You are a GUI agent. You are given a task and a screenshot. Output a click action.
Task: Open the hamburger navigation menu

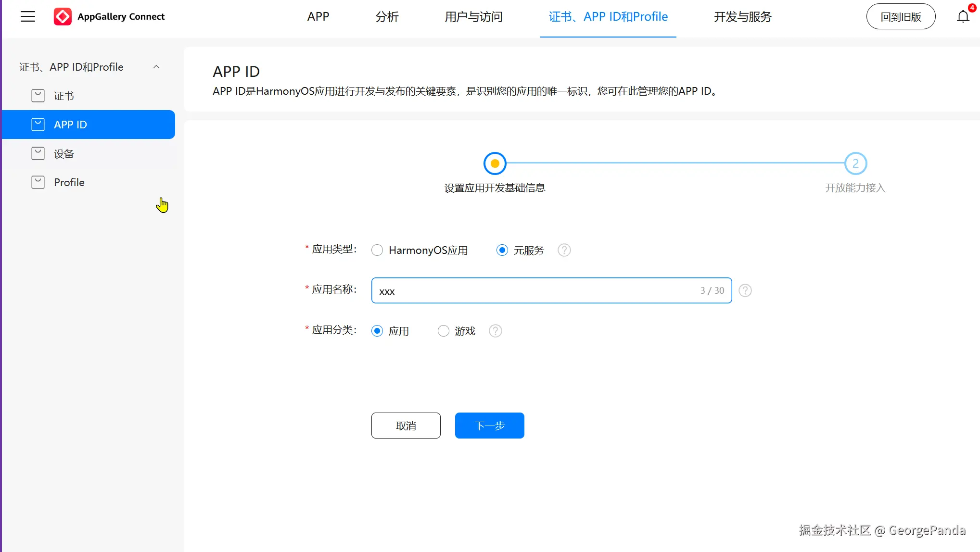pyautogui.click(x=27, y=16)
